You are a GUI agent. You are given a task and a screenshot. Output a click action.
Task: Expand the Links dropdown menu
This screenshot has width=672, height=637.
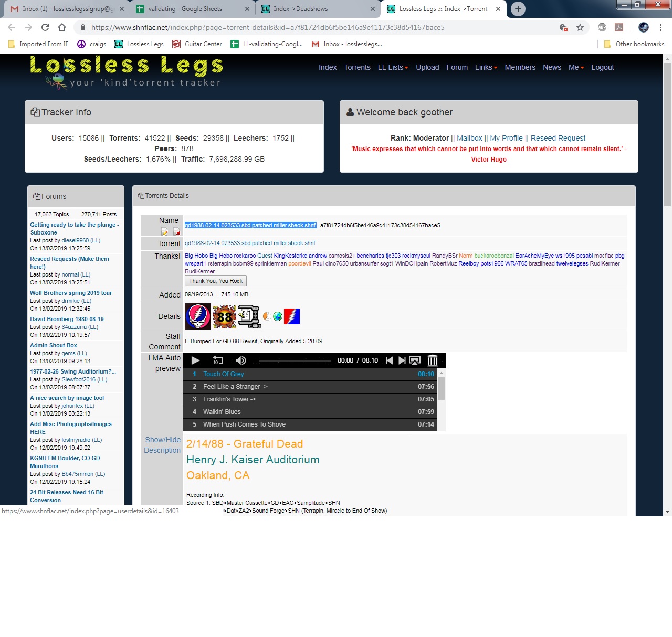click(x=486, y=67)
